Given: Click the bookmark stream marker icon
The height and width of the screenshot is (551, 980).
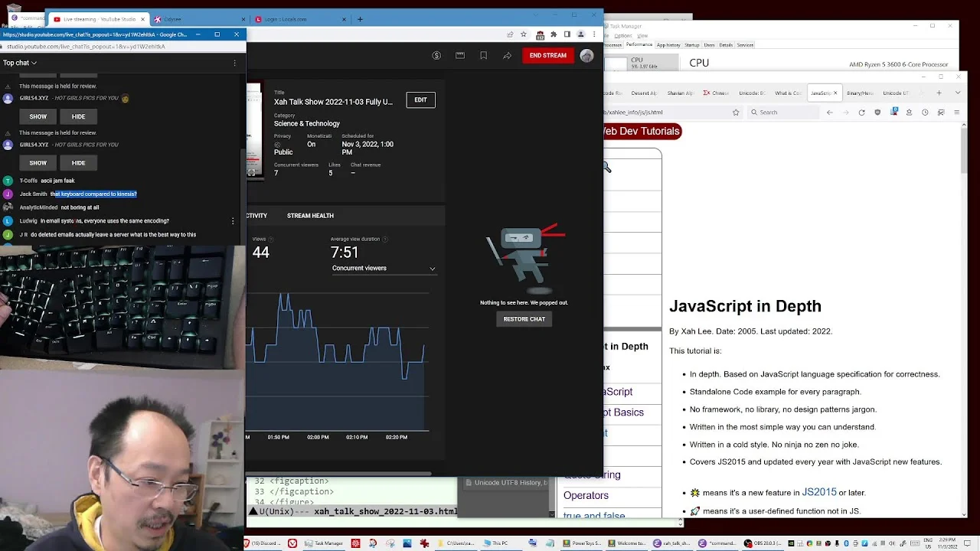Looking at the screenshot, I should coord(483,55).
